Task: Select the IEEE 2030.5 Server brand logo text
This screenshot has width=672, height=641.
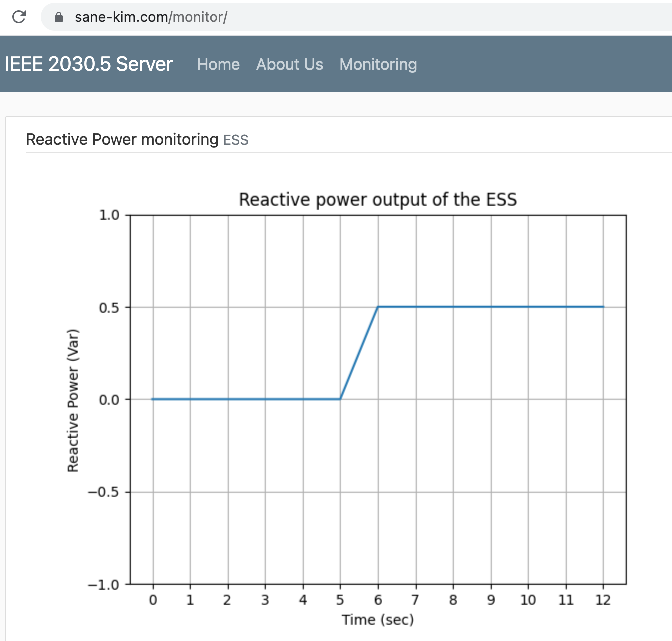Action: pos(88,64)
